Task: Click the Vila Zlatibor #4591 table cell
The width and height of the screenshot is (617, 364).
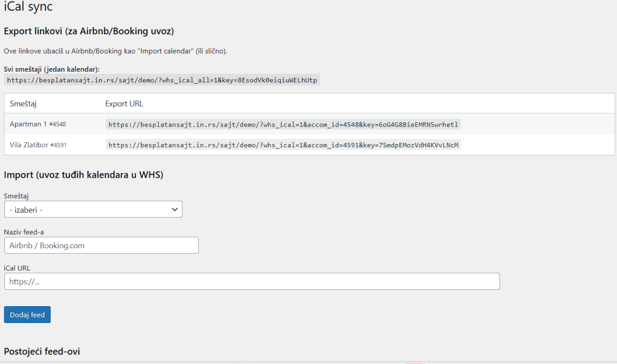Action: (38, 145)
